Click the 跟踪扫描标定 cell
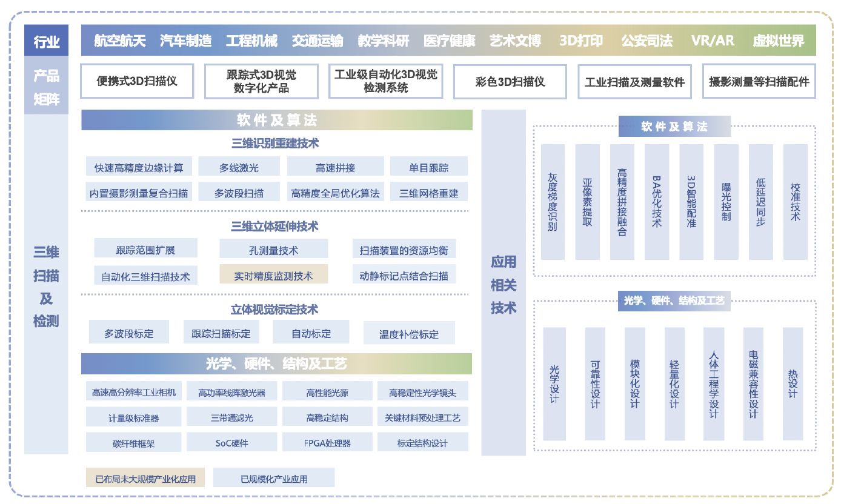 pyautogui.click(x=221, y=333)
